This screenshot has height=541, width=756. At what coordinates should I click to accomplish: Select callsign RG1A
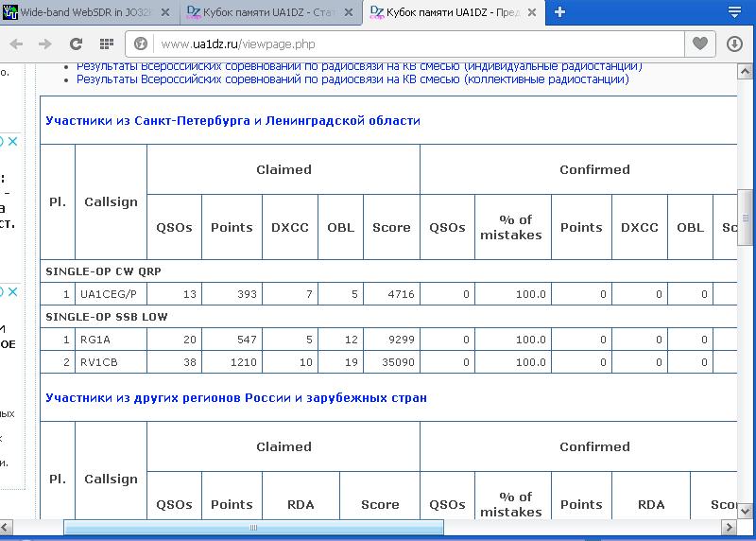[95, 340]
